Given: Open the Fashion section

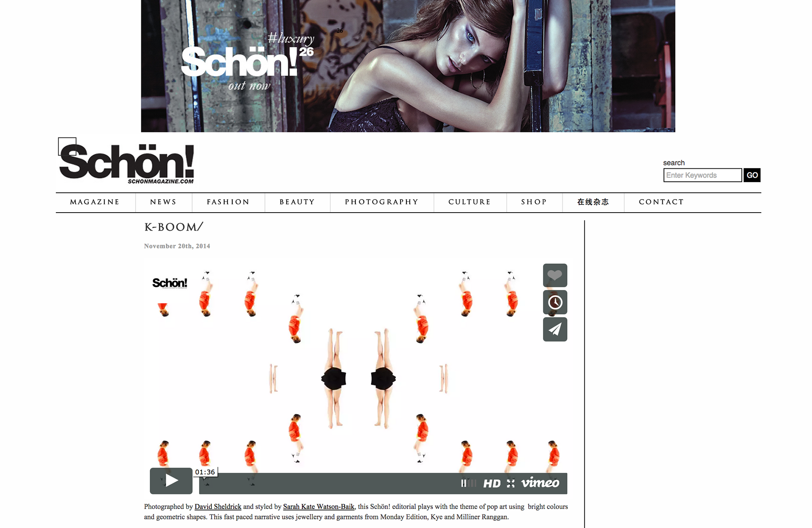Looking at the screenshot, I should click(x=228, y=202).
